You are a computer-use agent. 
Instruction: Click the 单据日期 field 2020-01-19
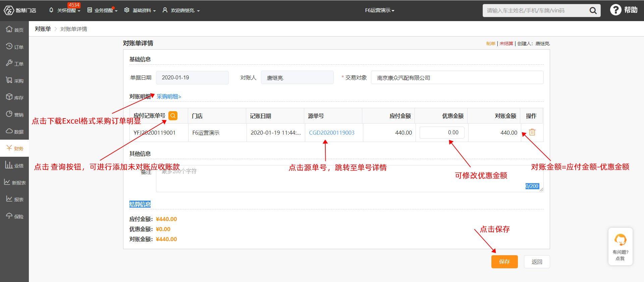[x=192, y=77]
